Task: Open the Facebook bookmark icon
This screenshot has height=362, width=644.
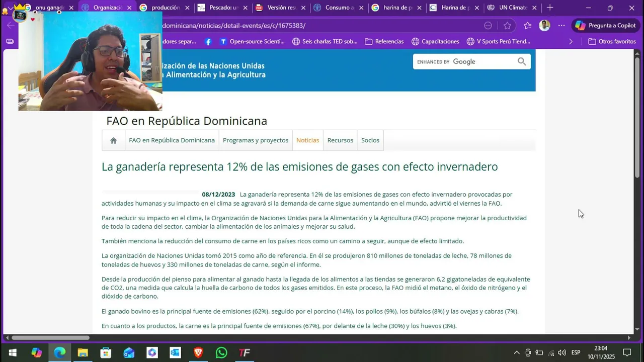Action: [208, 42]
